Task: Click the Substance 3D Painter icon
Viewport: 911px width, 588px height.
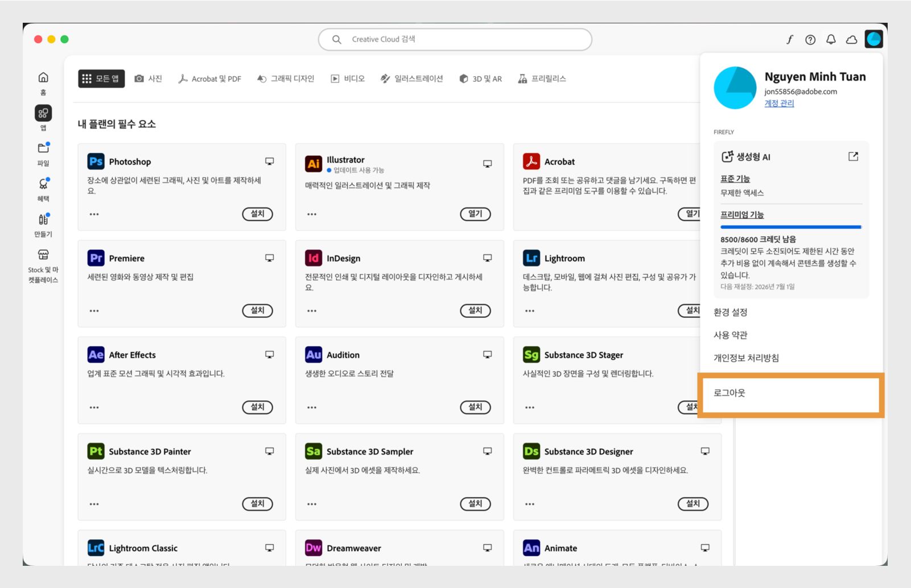Action: [96, 452]
